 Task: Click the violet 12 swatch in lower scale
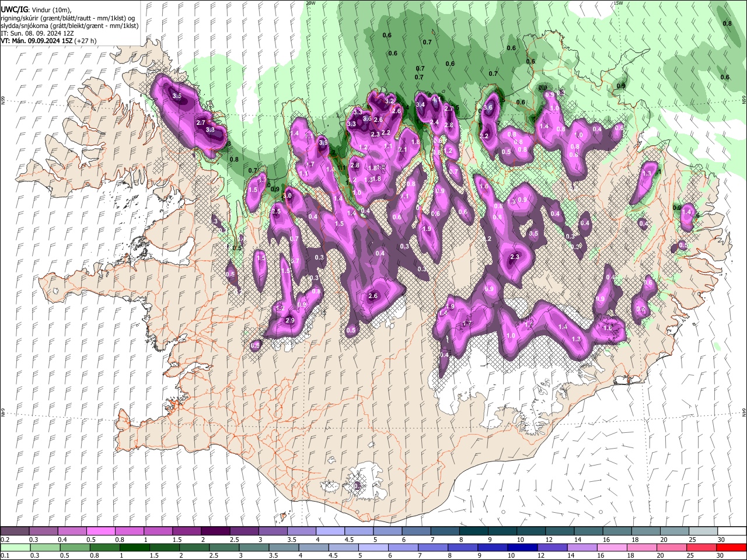(552, 547)
